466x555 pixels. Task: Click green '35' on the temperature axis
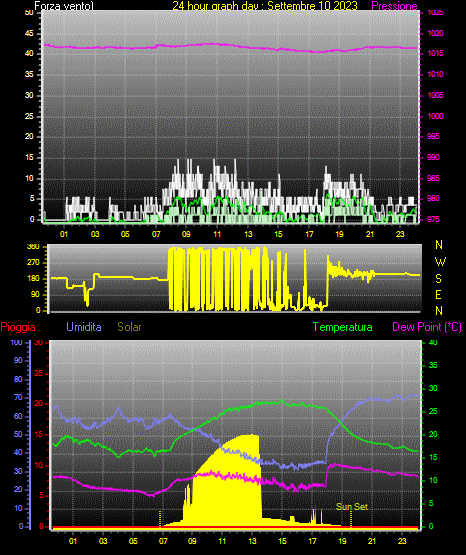click(433, 365)
